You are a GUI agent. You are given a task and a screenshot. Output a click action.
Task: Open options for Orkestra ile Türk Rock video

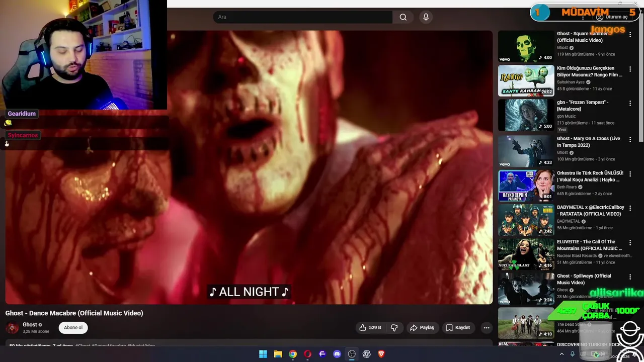tap(630, 174)
